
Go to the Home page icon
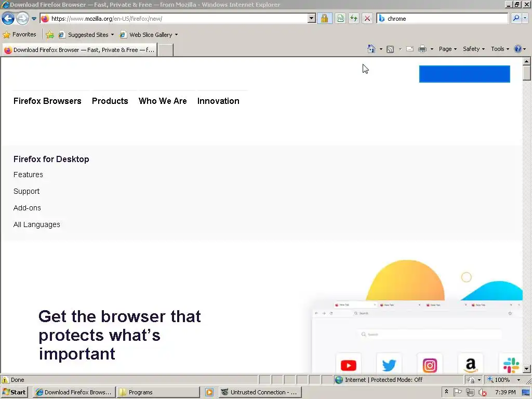click(371, 49)
